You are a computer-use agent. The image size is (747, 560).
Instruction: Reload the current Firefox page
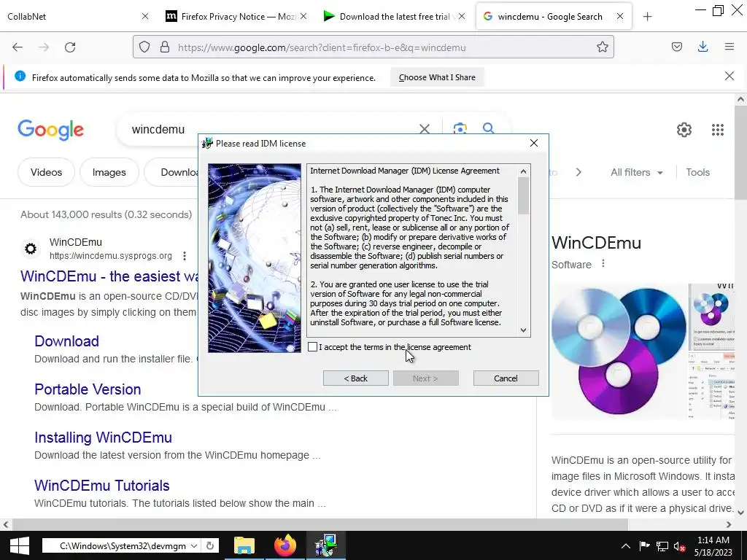point(70,47)
